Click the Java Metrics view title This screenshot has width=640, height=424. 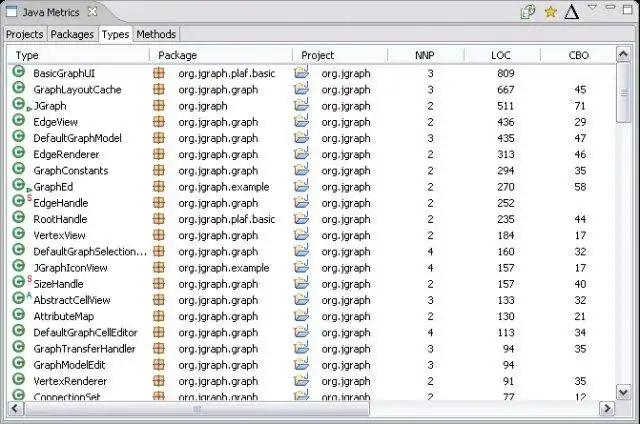pyautogui.click(x=51, y=12)
